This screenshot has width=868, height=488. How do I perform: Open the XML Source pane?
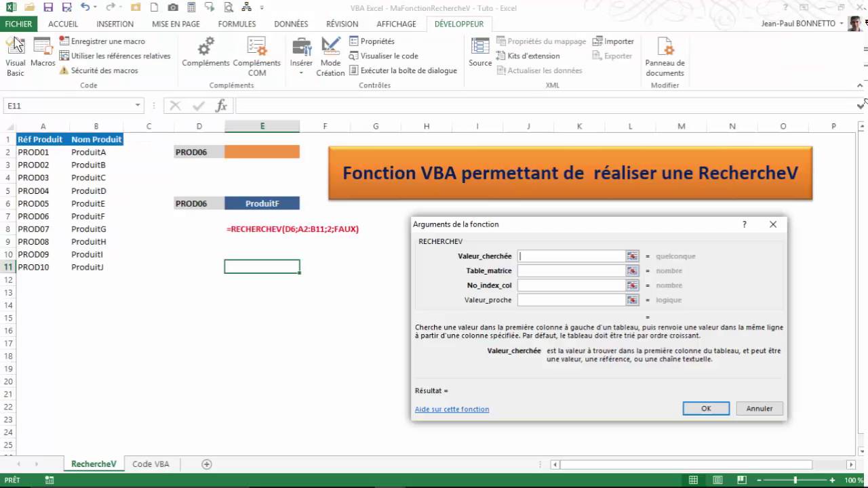pyautogui.click(x=480, y=53)
